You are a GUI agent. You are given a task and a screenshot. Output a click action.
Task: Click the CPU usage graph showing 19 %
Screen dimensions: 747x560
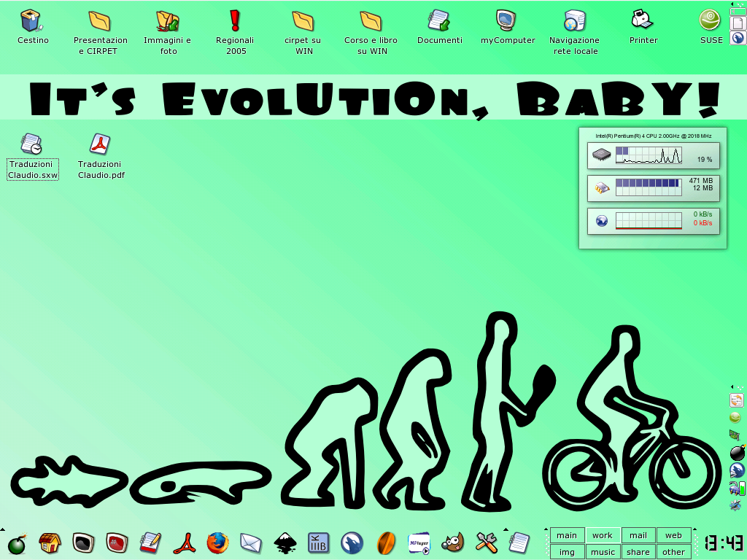click(x=649, y=155)
